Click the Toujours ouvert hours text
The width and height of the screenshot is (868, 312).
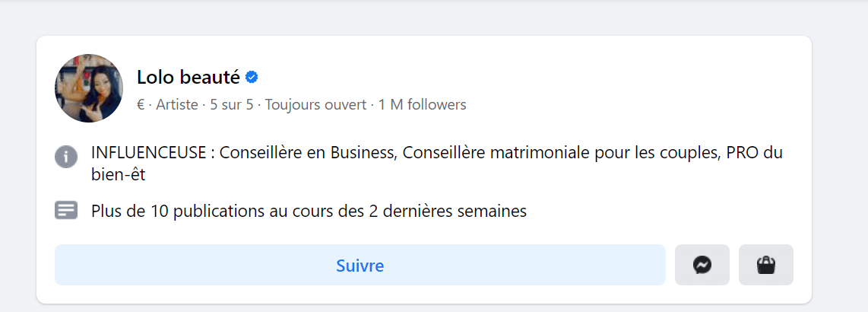click(x=315, y=104)
